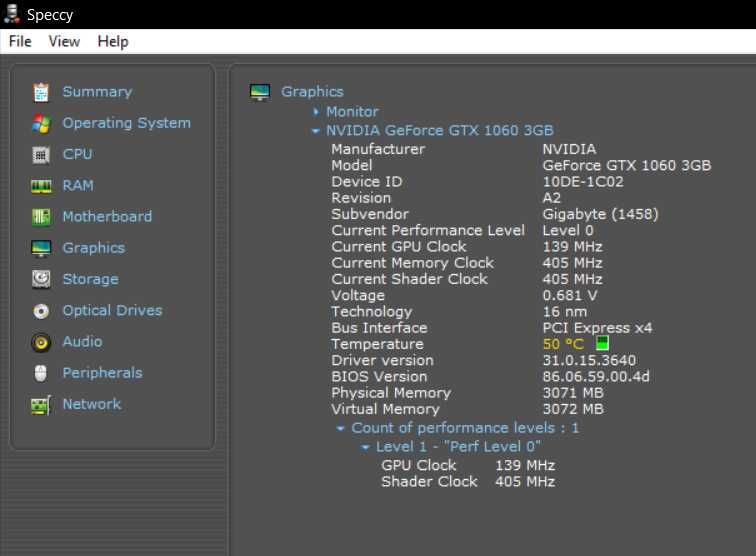Click the Motherboard icon in sidebar

tap(41, 217)
